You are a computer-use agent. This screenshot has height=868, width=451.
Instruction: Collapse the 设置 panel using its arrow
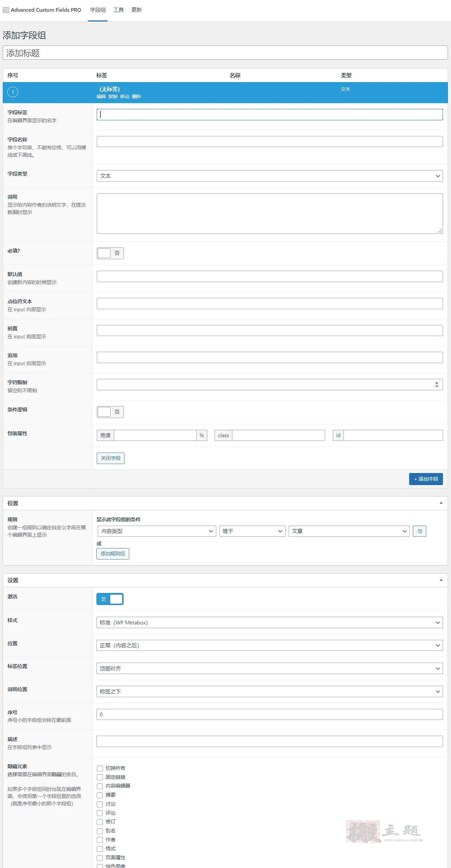pyautogui.click(x=441, y=580)
